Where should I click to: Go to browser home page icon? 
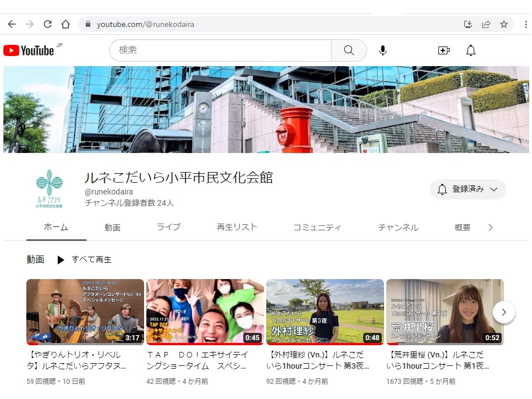[x=66, y=24]
